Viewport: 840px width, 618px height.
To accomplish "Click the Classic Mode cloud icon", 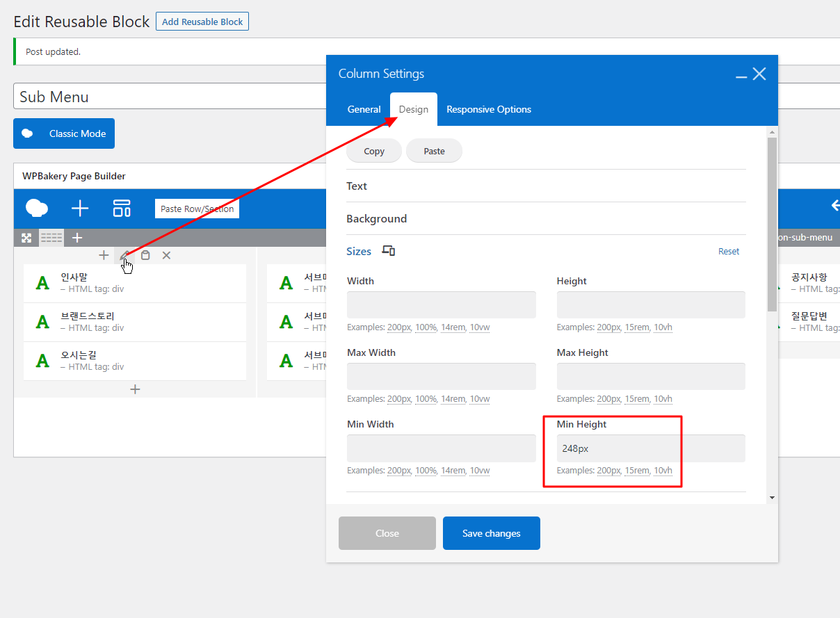I will 28,133.
